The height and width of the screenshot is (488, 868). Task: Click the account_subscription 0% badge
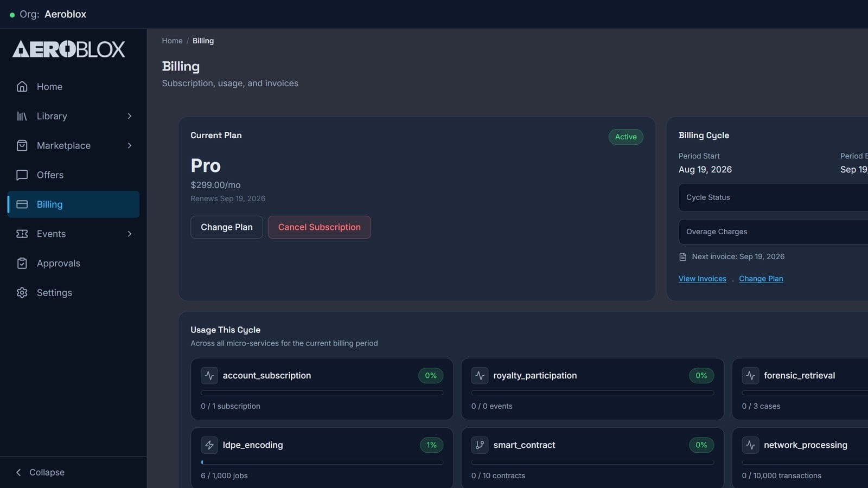431,376
